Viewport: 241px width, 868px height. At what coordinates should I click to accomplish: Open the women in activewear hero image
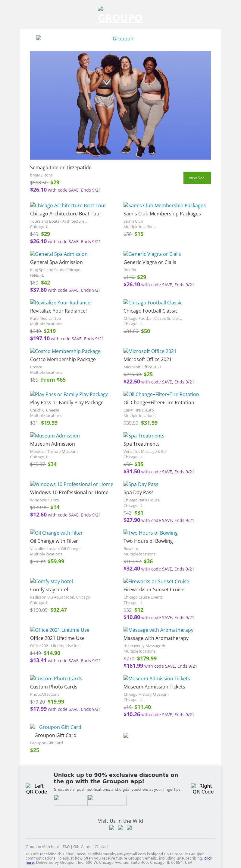coord(120,105)
